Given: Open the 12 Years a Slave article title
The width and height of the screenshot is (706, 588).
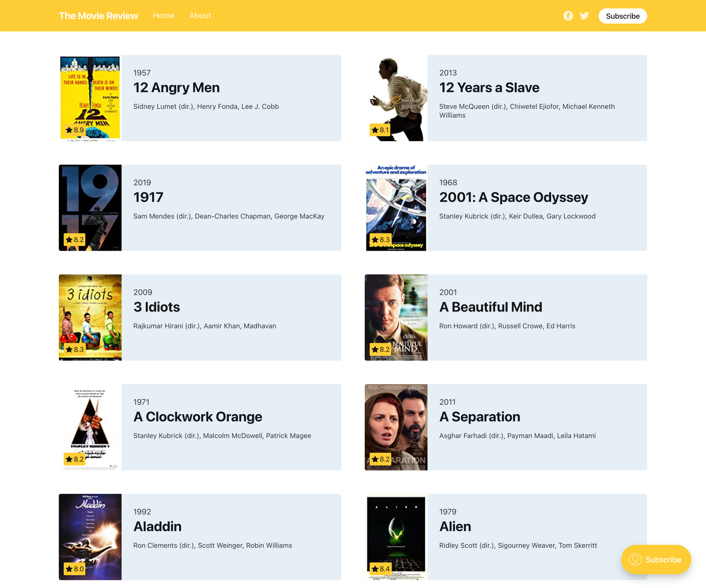Looking at the screenshot, I should coord(489,87).
